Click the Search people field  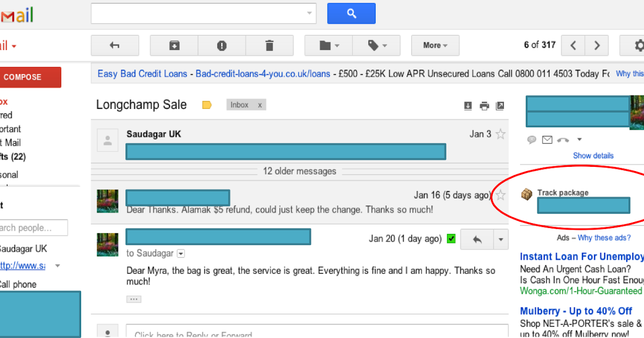click(34, 227)
